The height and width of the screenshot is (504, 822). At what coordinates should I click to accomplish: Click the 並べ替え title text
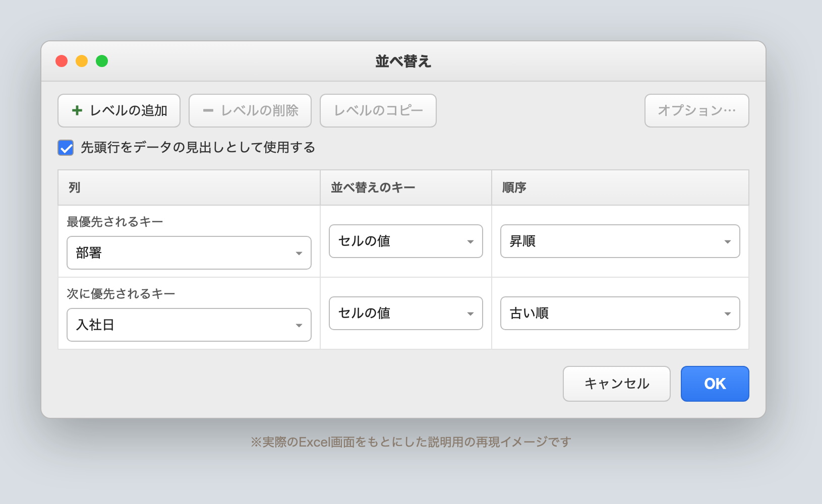coord(403,61)
